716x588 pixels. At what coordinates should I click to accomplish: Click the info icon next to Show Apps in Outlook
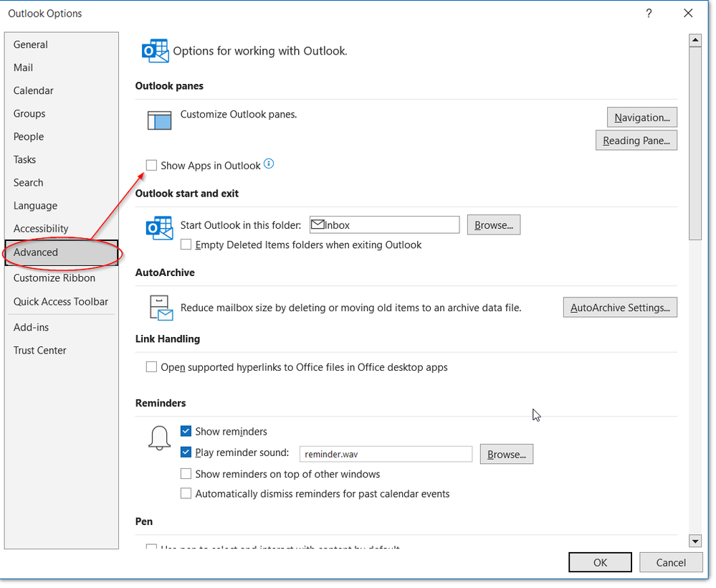tap(269, 163)
